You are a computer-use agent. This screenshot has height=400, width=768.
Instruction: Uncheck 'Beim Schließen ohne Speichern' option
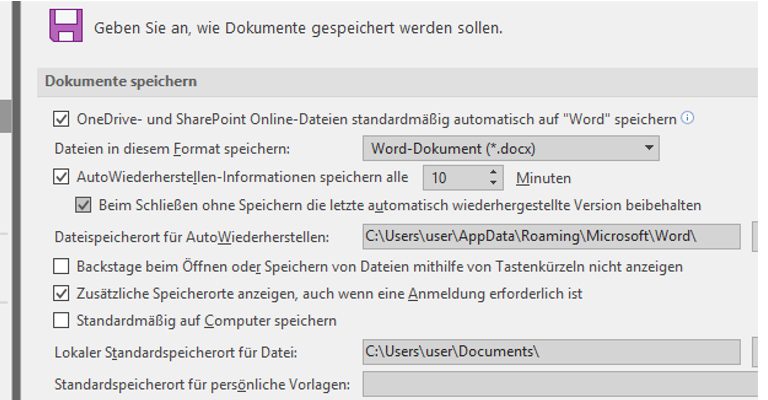click(84, 205)
